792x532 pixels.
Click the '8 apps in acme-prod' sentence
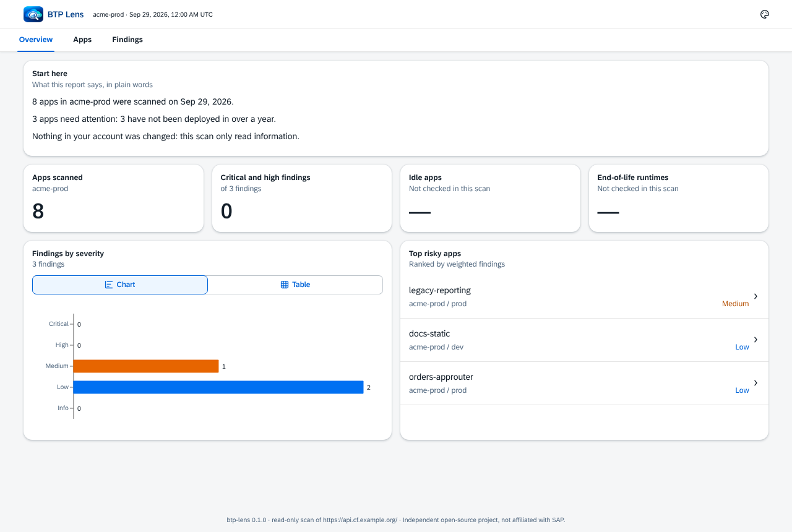coord(133,101)
